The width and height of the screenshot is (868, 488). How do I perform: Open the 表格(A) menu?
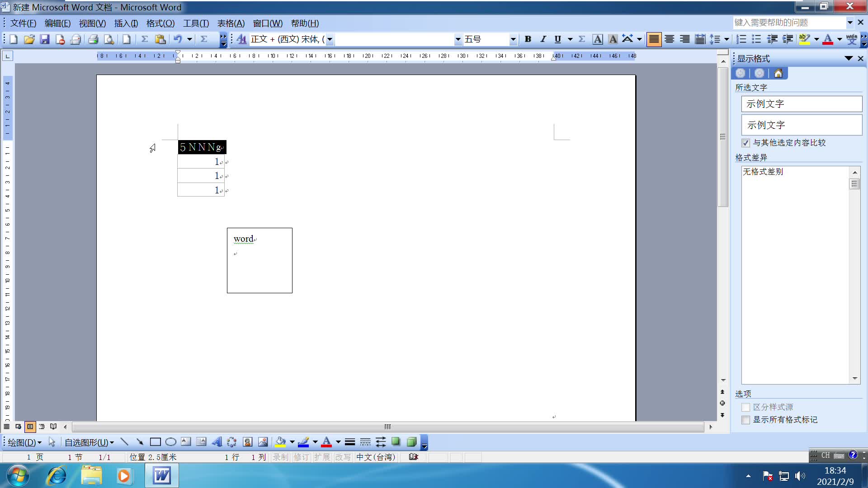tap(231, 23)
